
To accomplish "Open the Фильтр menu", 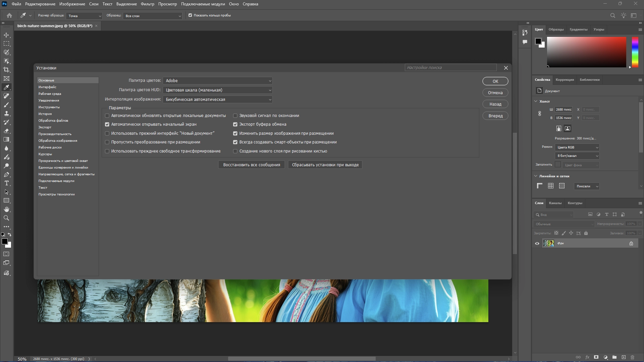I will [147, 4].
